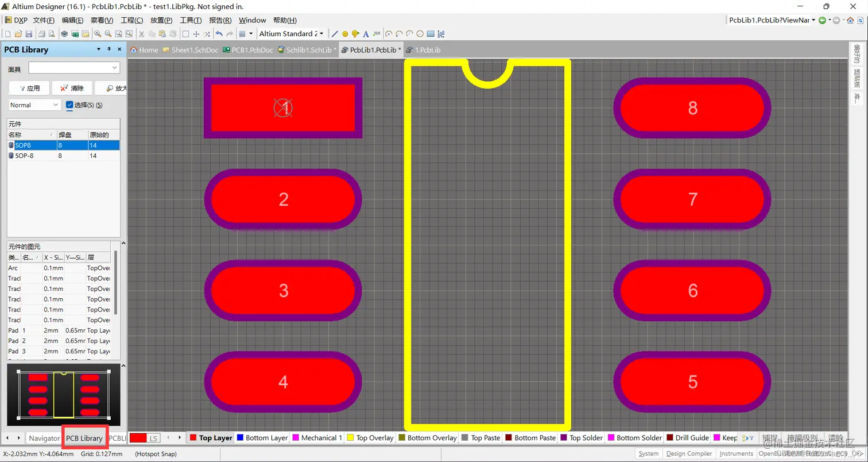Open the 放置(P) menu
This screenshot has width=868, height=462.
[161, 20]
